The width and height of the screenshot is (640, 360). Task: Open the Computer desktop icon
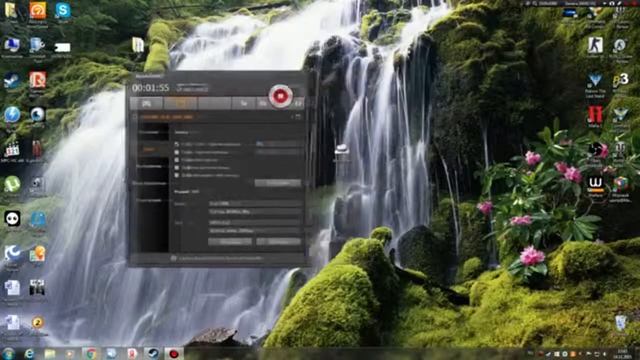click(12, 45)
